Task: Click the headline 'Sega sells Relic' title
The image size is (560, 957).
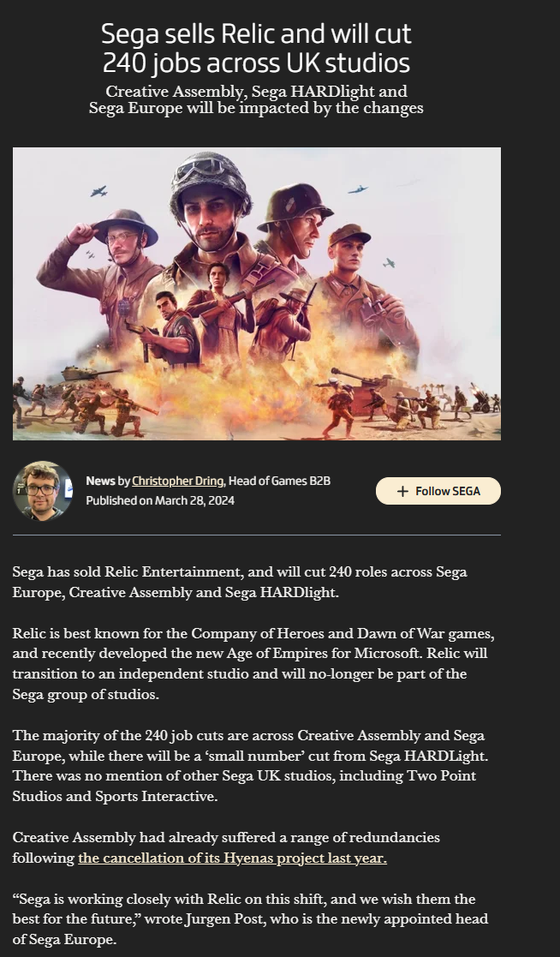Action: (256, 48)
